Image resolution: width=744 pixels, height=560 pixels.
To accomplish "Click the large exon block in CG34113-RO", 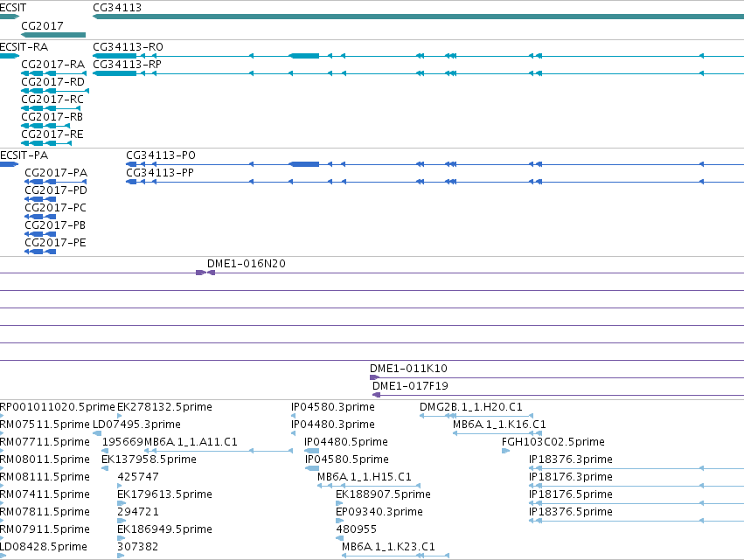I will point(304,56).
